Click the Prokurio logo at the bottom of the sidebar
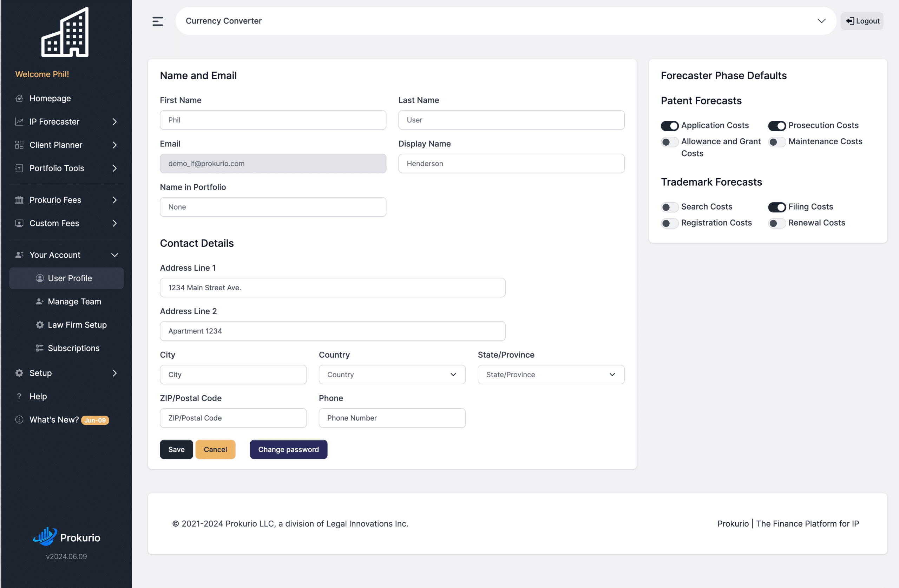This screenshot has width=899, height=588. 66,537
